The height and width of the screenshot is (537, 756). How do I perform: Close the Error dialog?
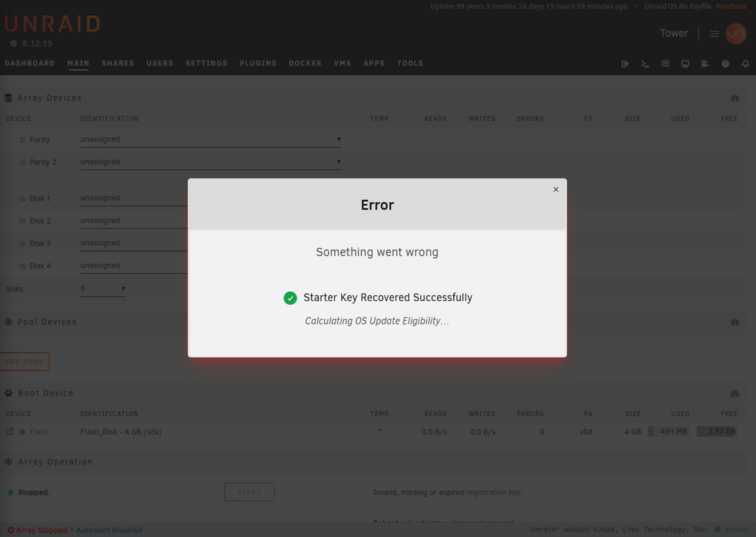coord(556,190)
